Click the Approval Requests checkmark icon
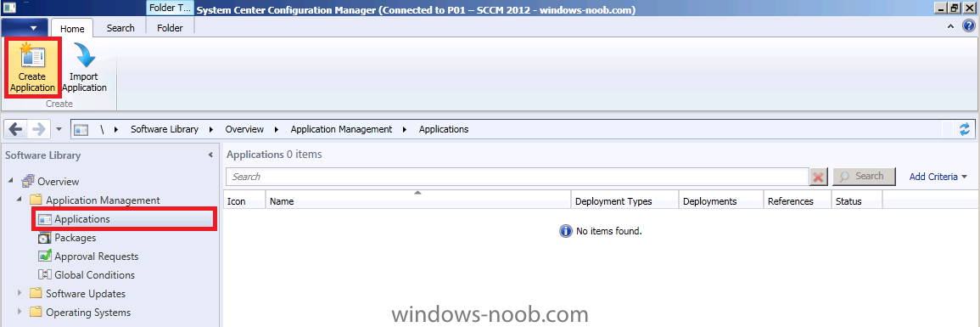Image resolution: width=980 pixels, height=327 pixels. pyautogui.click(x=44, y=257)
